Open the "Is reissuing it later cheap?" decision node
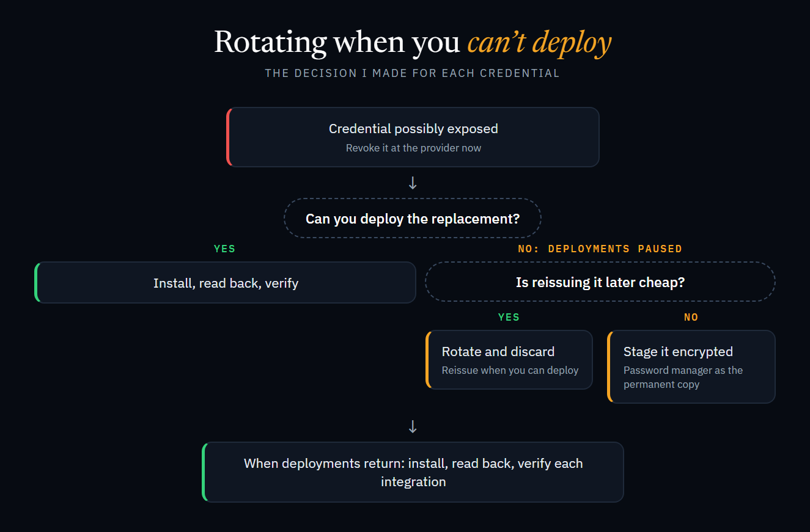 [x=600, y=282]
